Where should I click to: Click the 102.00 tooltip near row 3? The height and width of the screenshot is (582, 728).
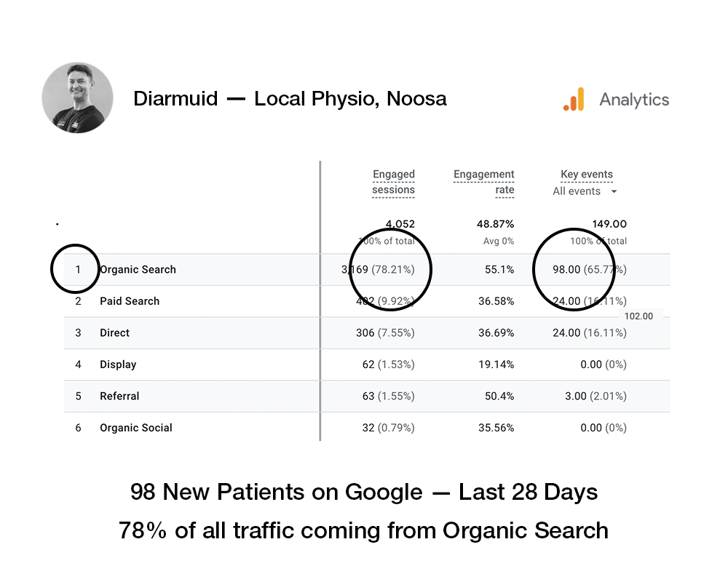coord(638,316)
